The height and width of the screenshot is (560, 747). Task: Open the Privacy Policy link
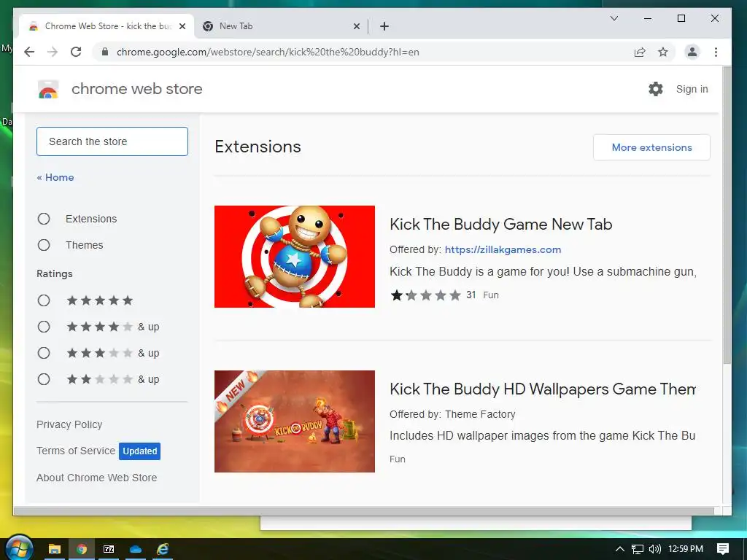pos(69,424)
